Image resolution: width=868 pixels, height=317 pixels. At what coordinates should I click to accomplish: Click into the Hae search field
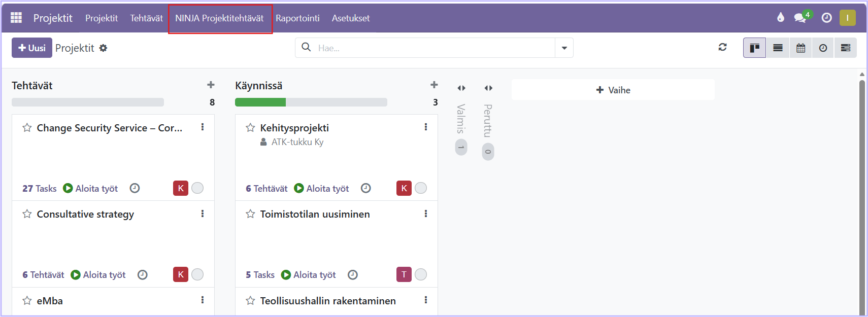click(431, 48)
